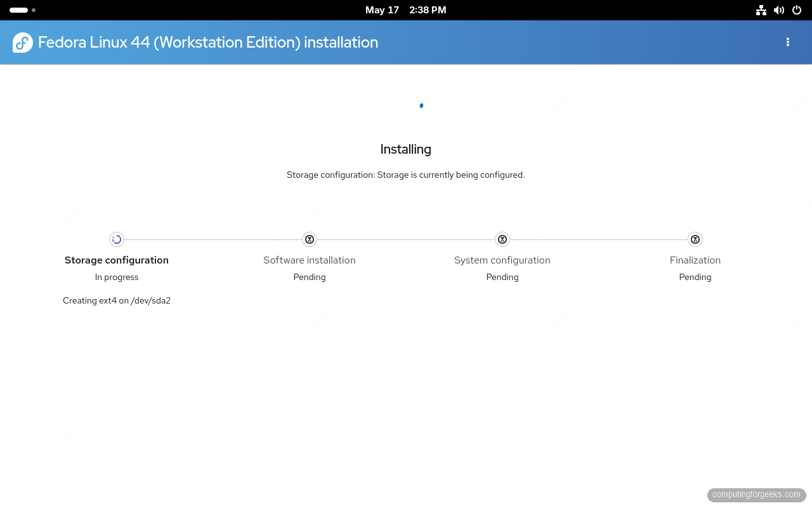
Task: Click the 'Storage configuration' step label
Action: 117,260
